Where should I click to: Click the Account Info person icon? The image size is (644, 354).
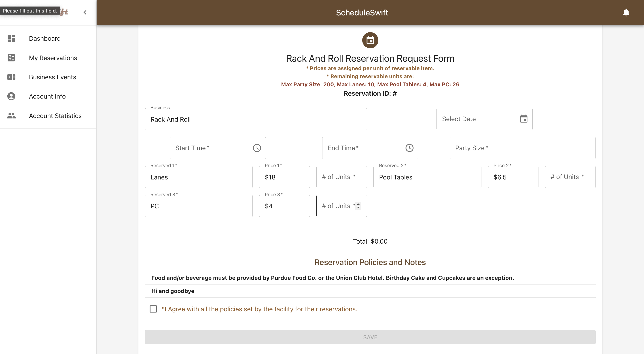(x=11, y=96)
